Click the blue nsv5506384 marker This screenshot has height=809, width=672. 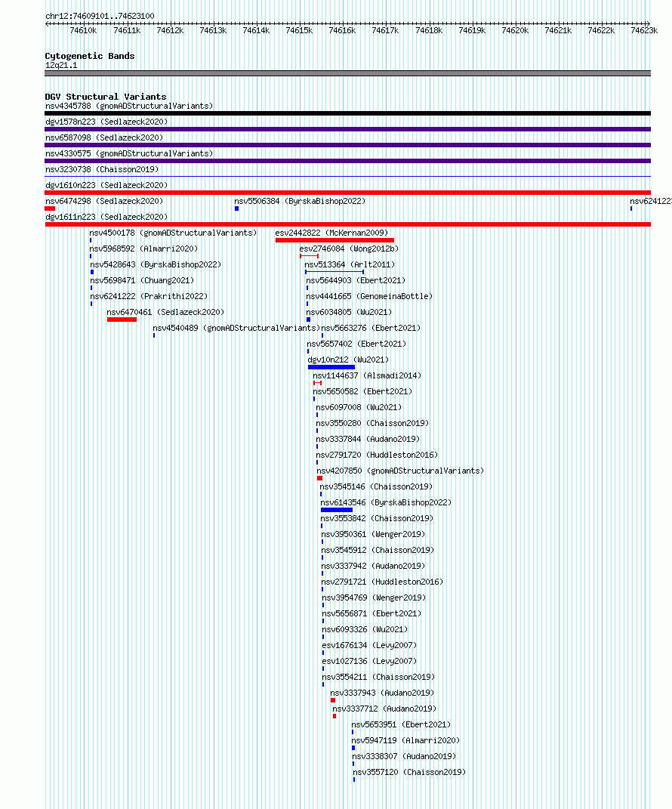tap(237, 208)
